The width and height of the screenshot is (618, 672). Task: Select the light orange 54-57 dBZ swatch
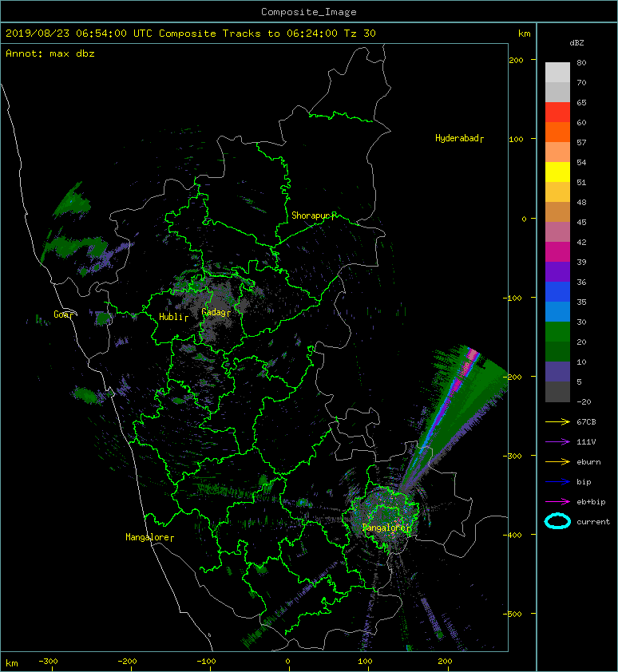[x=557, y=152]
